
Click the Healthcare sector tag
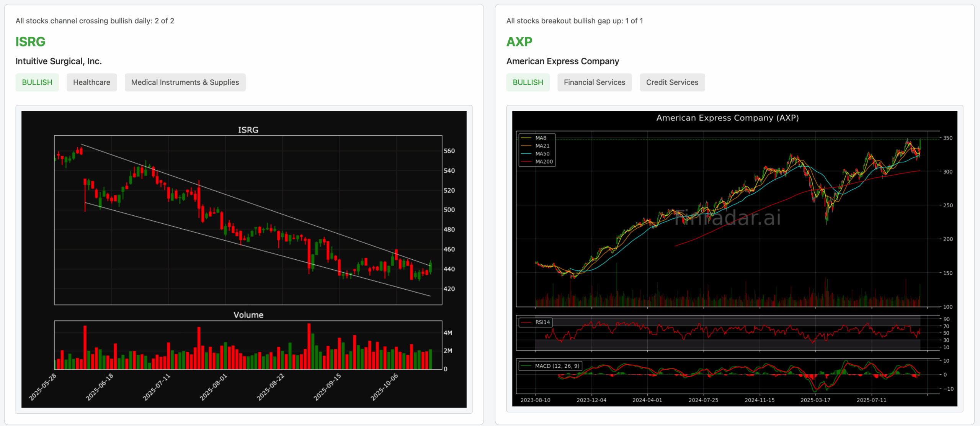[x=91, y=82]
